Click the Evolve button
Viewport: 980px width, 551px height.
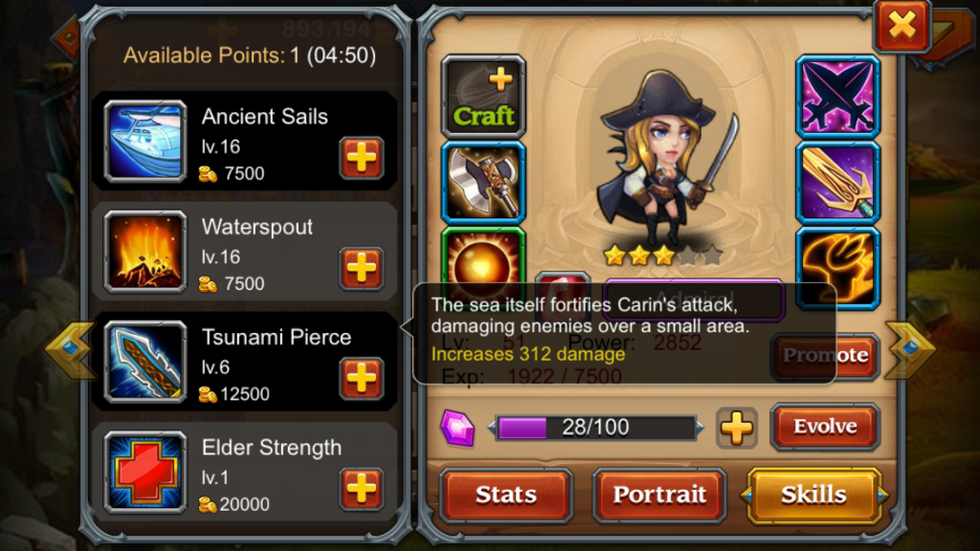(825, 427)
